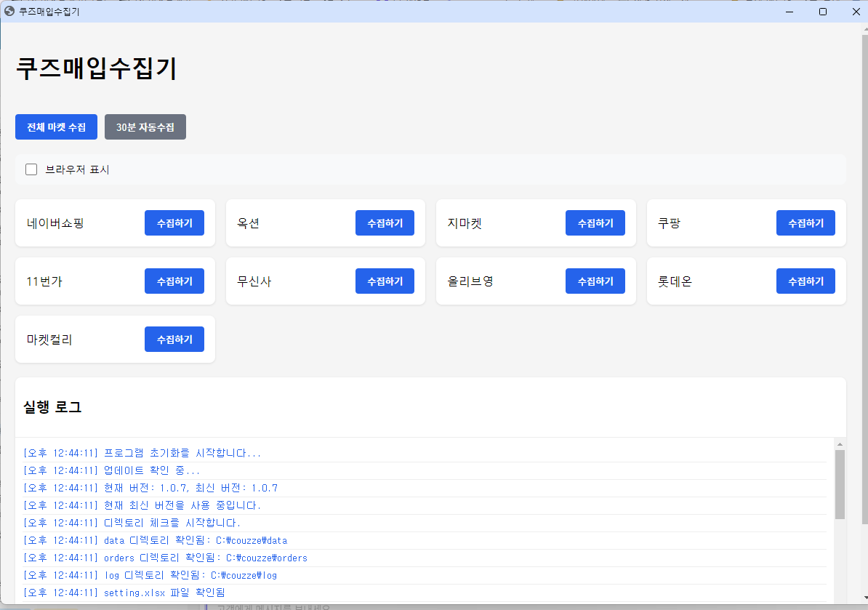This screenshot has width=868, height=610.
Task: Select log line orders 디렉토리 확인됨
Action: coord(425,558)
